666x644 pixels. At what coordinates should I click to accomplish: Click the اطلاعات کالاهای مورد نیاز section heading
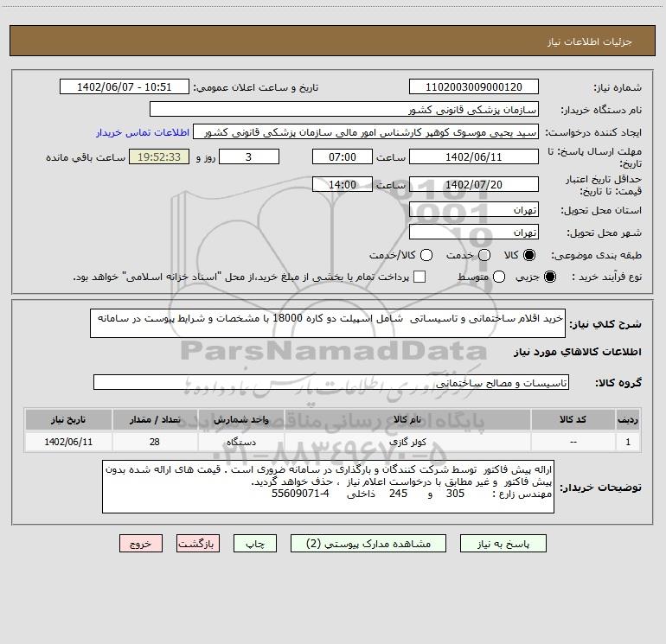[578, 352]
